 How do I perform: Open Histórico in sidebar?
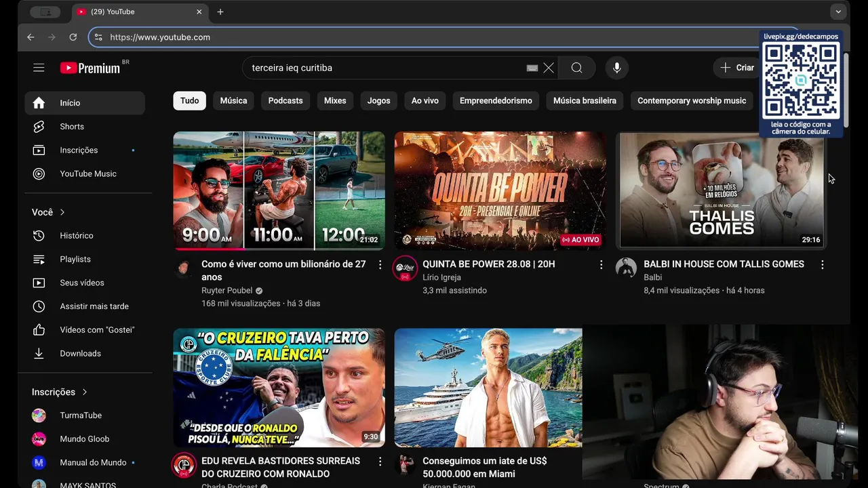click(x=85, y=236)
